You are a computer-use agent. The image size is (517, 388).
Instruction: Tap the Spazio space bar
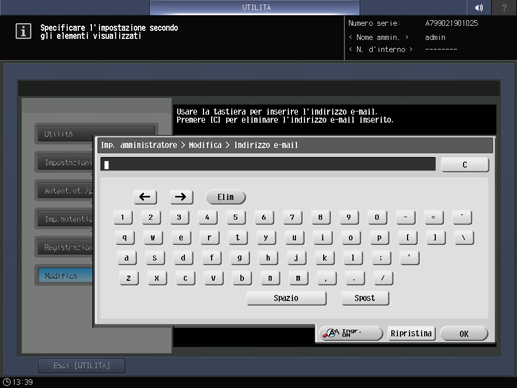click(x=286, y=298)
